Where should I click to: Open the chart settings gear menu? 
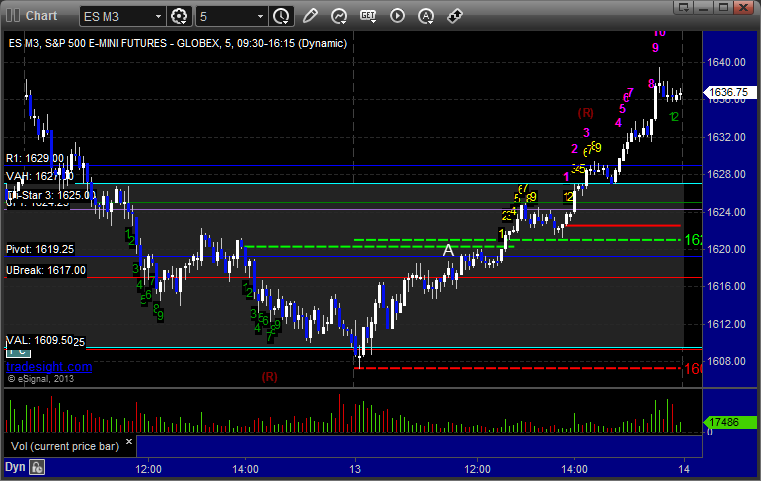pyautogui.click(x=179, y=17)
